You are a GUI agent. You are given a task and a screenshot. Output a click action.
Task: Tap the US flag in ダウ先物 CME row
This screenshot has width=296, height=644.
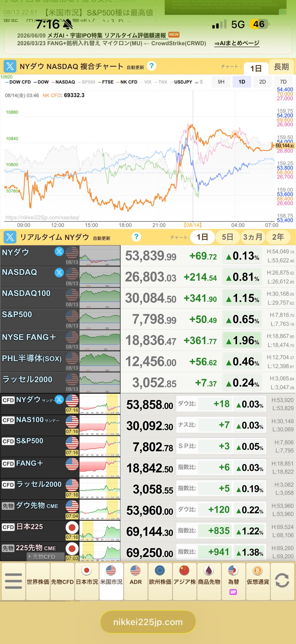pos(72,506)
